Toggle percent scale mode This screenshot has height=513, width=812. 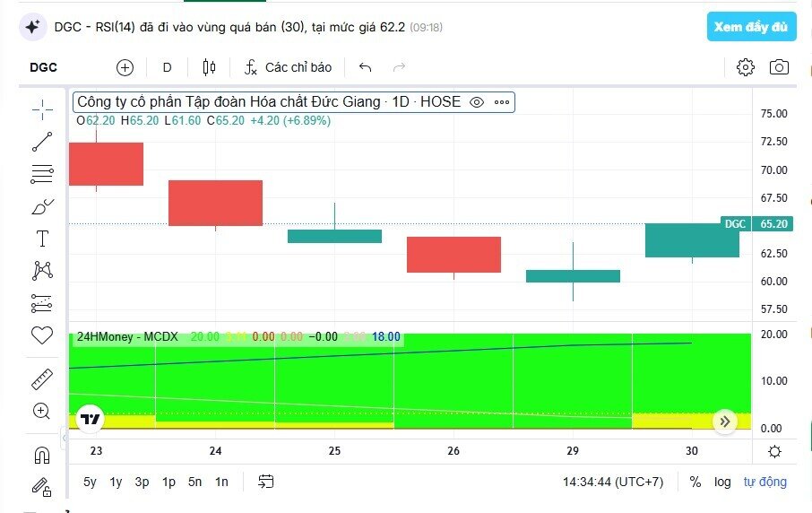[695, 482]
